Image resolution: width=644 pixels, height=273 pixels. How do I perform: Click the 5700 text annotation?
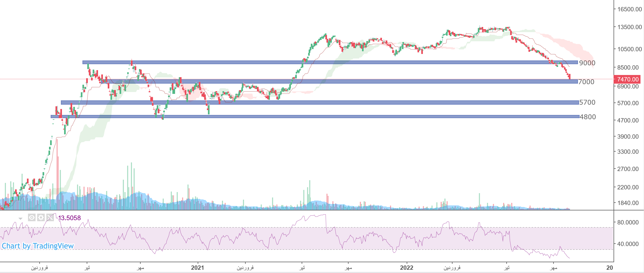click(587, 103)
